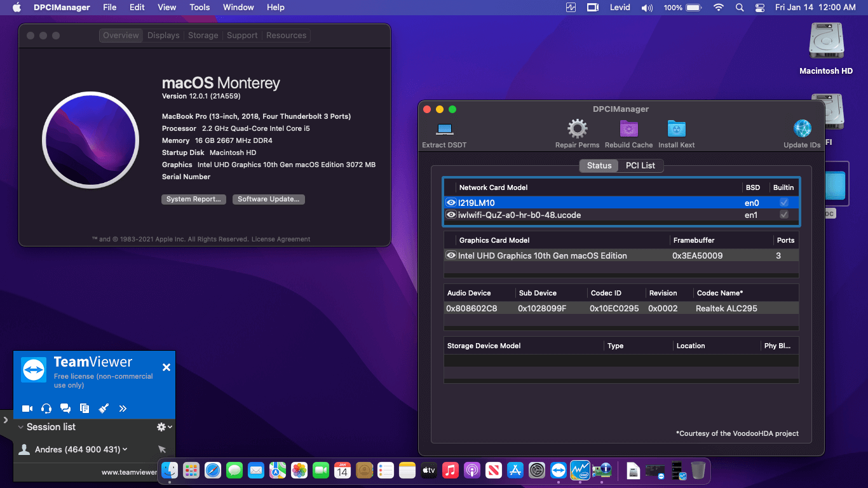Open the File menu
Image resolution: width=868 pixels, height=488 pixels.
point(110,8)
